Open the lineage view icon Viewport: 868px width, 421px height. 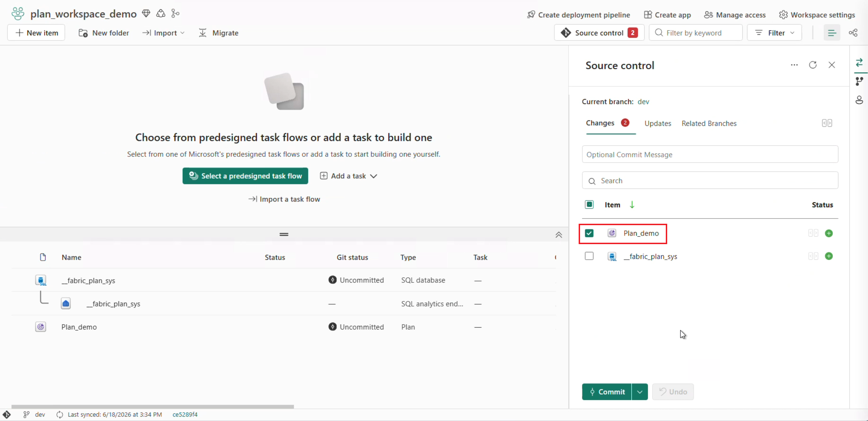853,33
